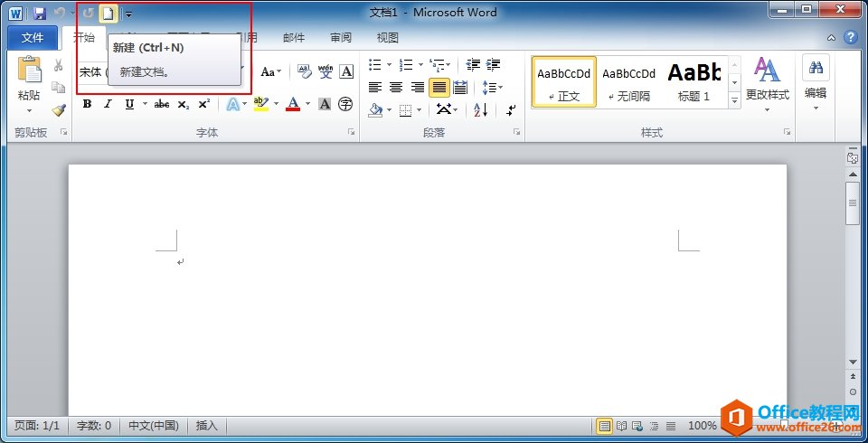The image size is (868, 443).
Task: Open the Font (字体) group dialog launcher
Action: pos(351,132)
